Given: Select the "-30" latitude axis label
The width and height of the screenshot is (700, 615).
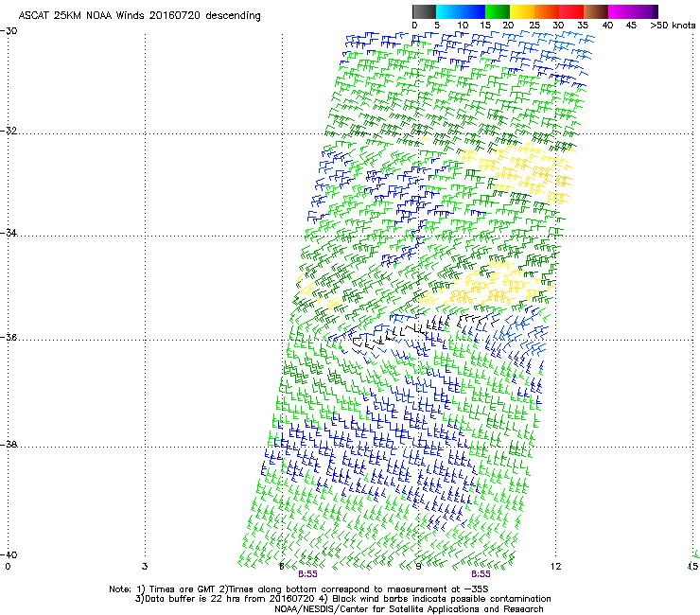Looking at the screenshot, I should point(9,31).
